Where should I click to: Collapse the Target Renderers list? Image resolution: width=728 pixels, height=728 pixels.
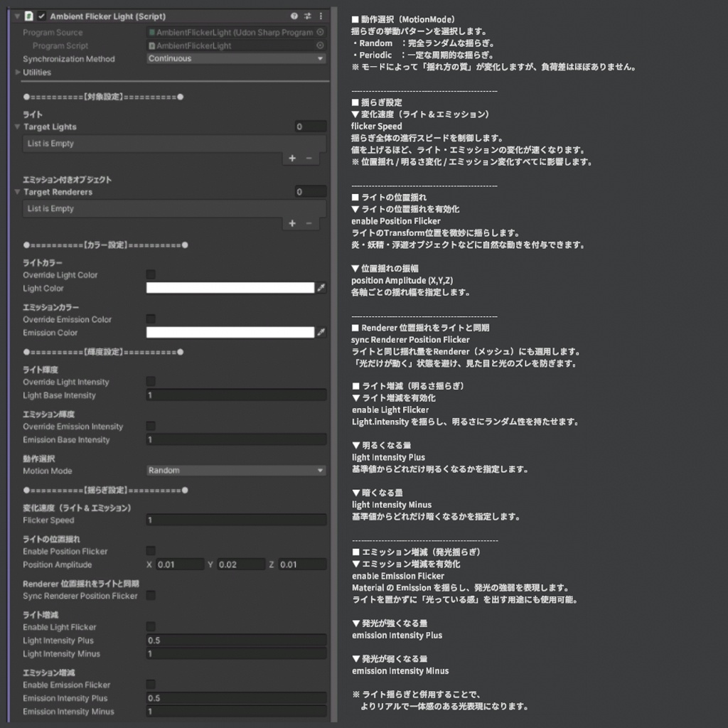17,192
